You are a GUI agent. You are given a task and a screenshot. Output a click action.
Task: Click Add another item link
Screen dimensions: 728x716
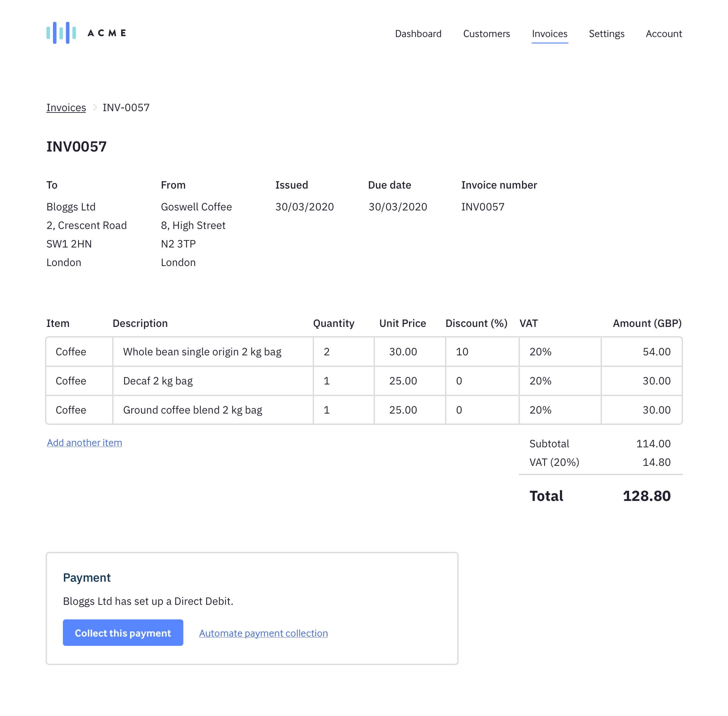point(84,442)
